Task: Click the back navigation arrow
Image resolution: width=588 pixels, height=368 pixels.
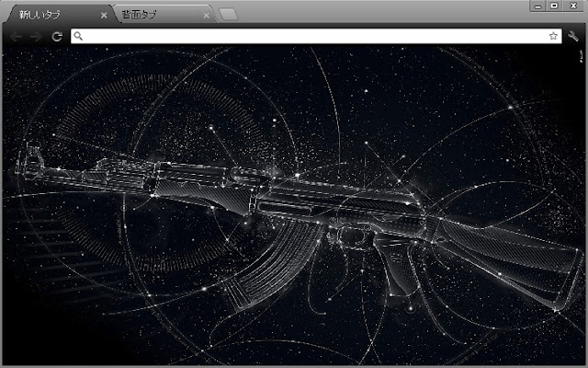Action: (x=16, y=37)
